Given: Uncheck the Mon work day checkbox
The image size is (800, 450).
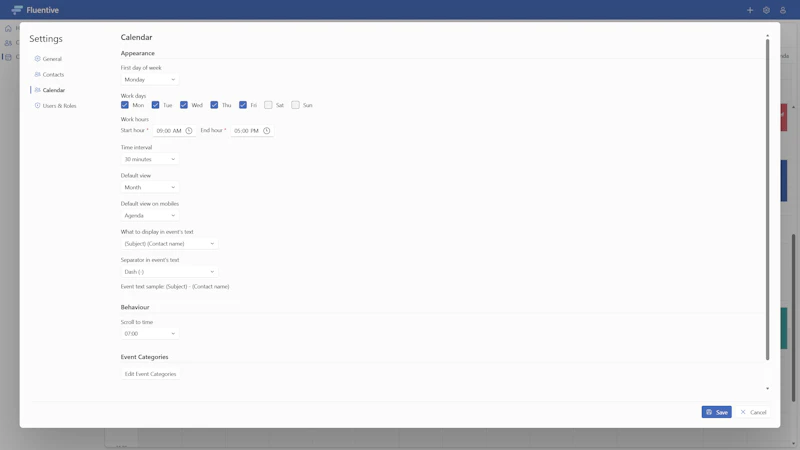Looking at the screenshot, I should tap(124, 105).
